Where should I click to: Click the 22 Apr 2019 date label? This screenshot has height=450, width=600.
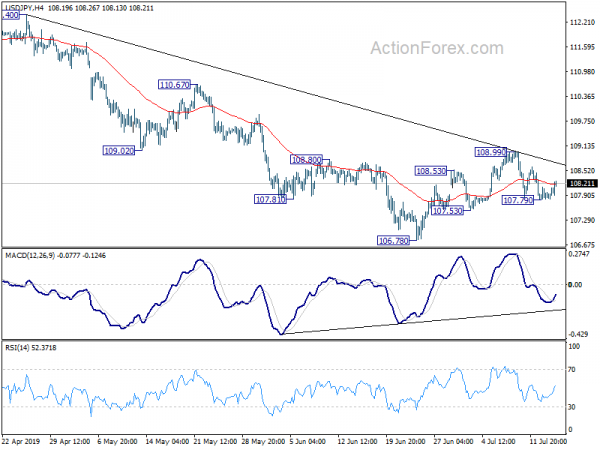(20, 441)
